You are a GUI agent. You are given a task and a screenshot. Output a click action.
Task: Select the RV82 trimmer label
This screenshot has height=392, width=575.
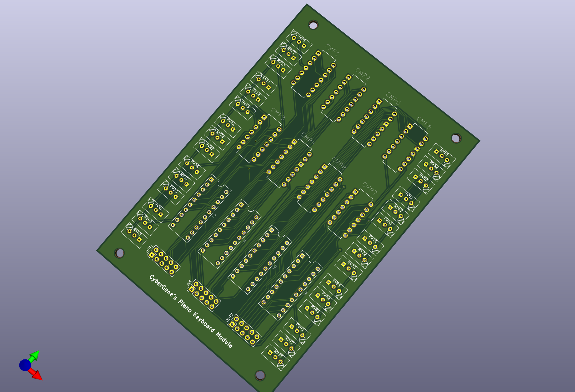tap(326, 296)
